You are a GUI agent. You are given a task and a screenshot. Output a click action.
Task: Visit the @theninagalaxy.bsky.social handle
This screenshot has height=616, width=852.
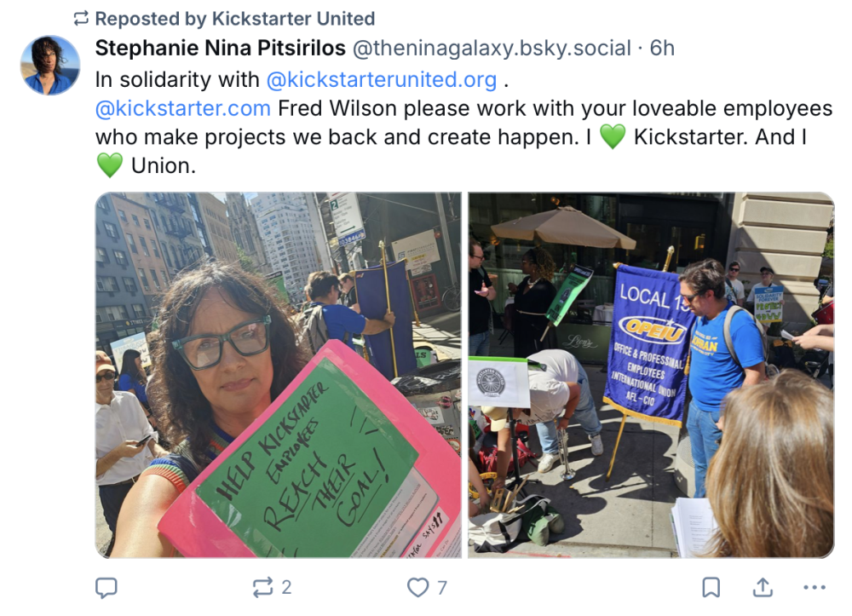492,49
